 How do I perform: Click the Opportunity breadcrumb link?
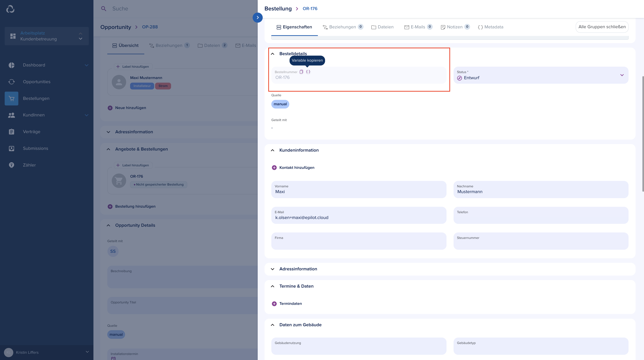pos(116,27)
